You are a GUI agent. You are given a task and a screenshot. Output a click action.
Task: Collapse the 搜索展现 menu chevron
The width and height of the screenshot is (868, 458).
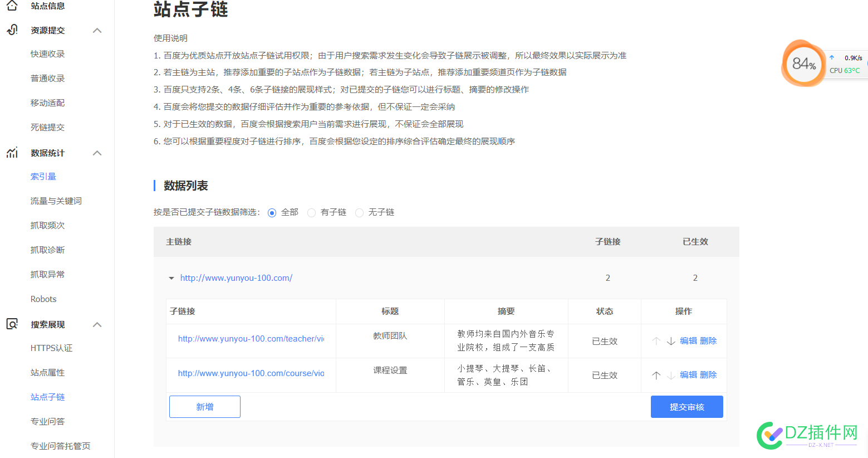click(97, 324)
